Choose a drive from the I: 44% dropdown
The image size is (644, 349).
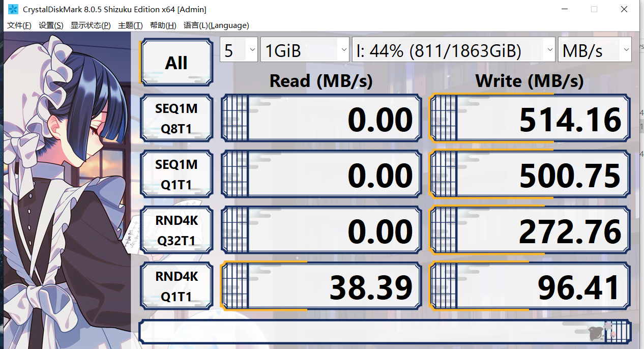point(453,50)
